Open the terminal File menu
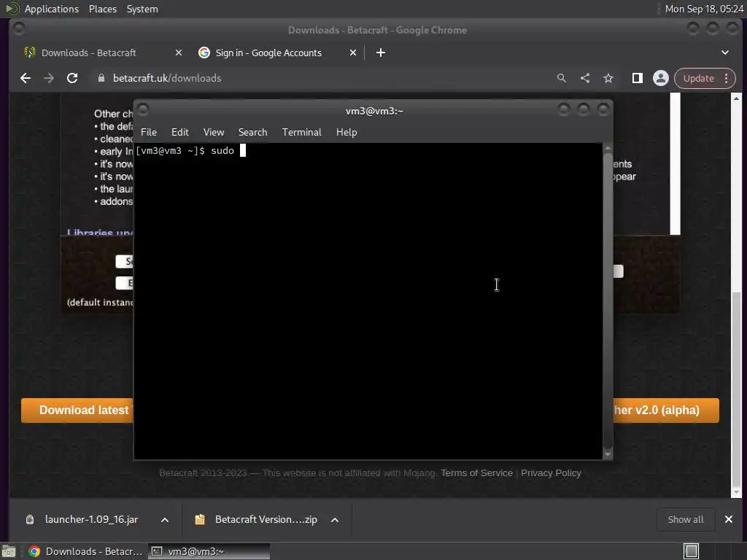 149,133
